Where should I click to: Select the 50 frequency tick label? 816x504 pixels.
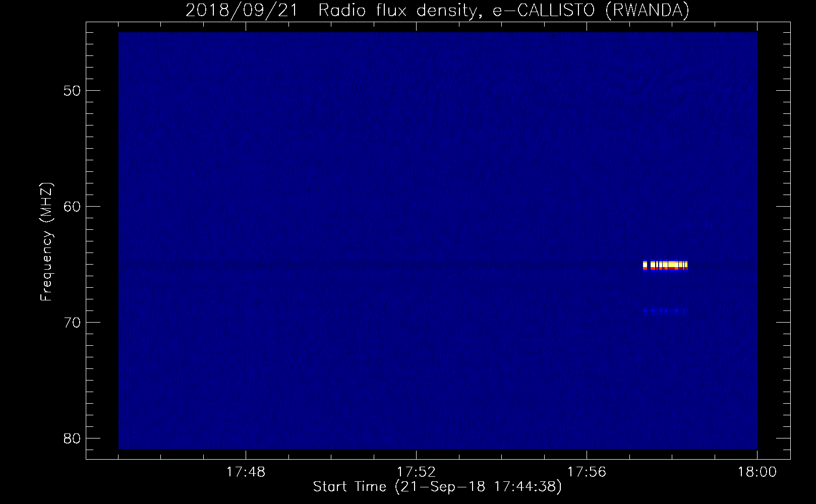(x=72, y=91)
